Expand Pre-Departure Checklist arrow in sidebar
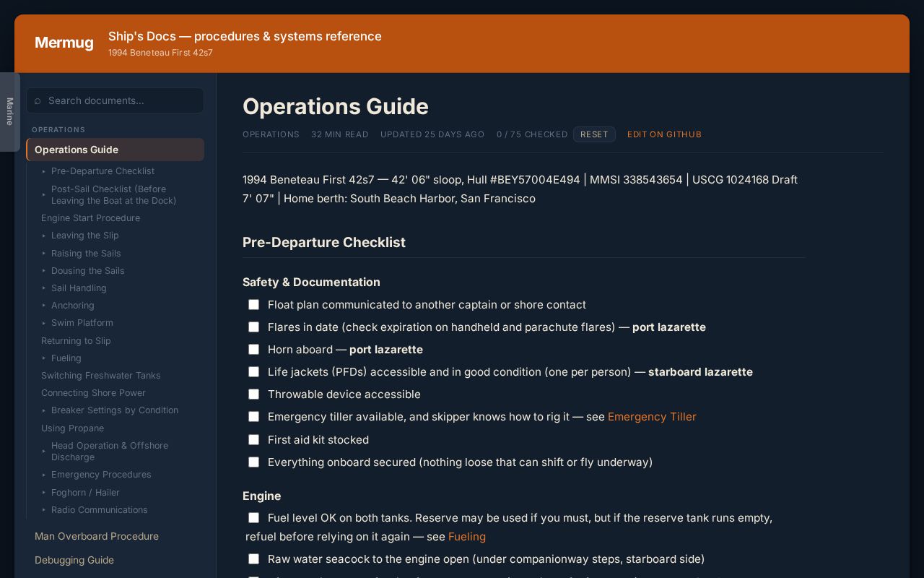Screen dimensions: 924x578 click(x=44, y=171)
